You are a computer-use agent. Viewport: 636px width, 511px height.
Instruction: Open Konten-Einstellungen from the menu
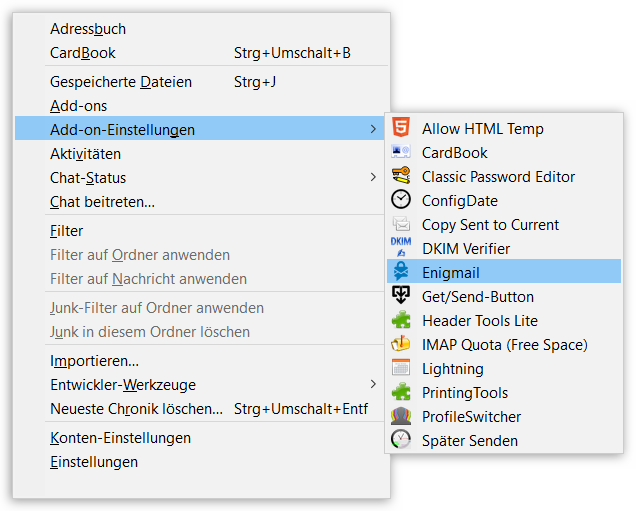tap(120, 438)
